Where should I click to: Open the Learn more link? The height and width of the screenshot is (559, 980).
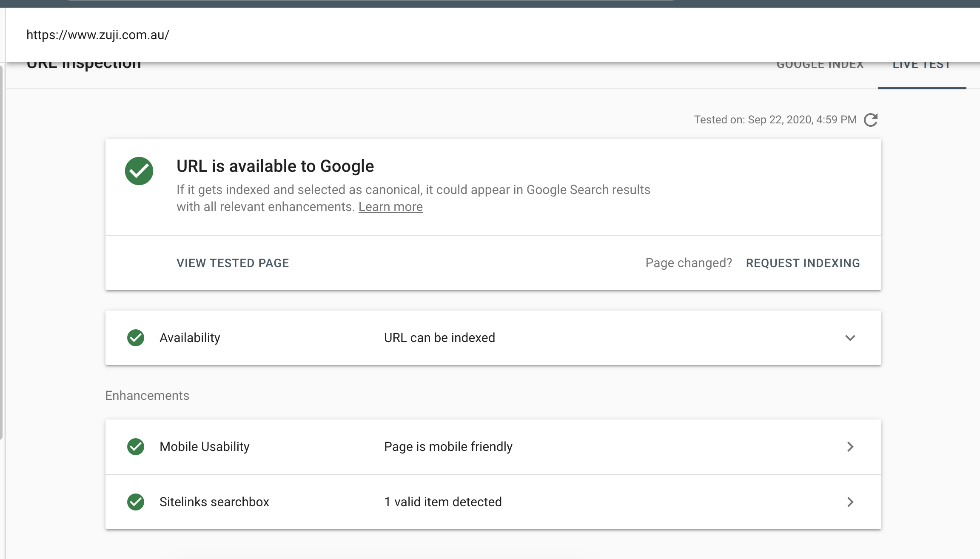point(390,207)
